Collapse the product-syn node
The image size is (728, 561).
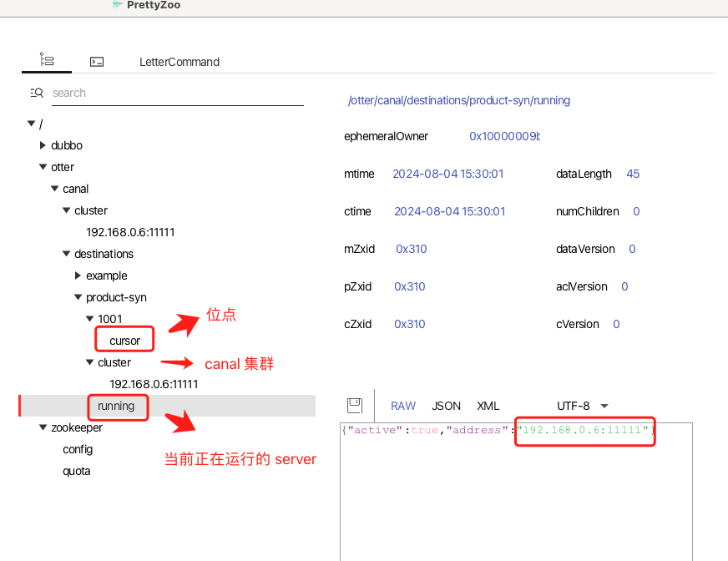click(x=78, y=297)
